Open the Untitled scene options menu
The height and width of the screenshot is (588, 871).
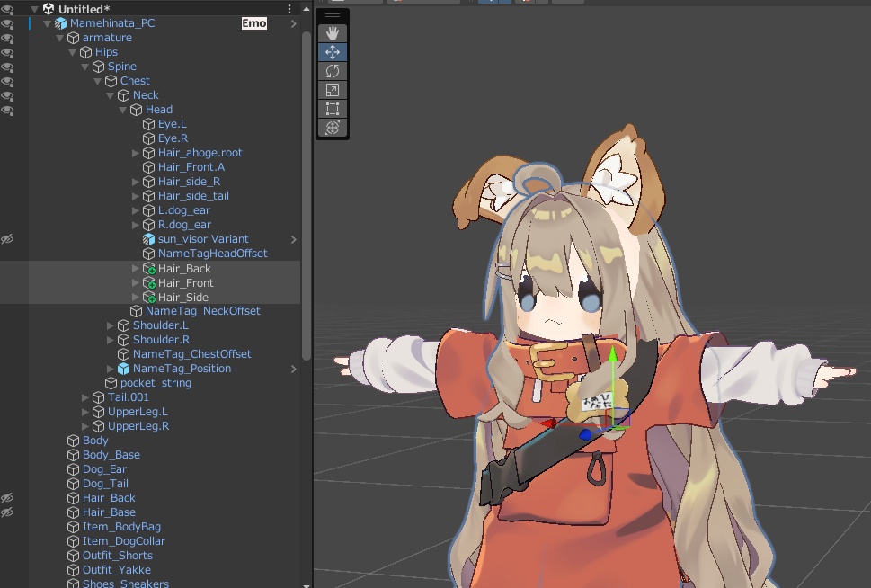(x=289, y=9)
